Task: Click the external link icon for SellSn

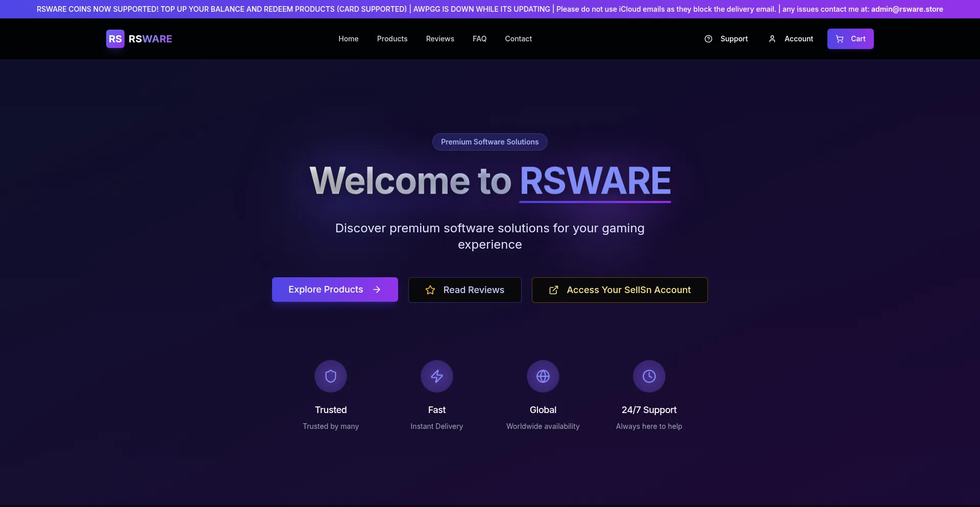Action: 554,290
